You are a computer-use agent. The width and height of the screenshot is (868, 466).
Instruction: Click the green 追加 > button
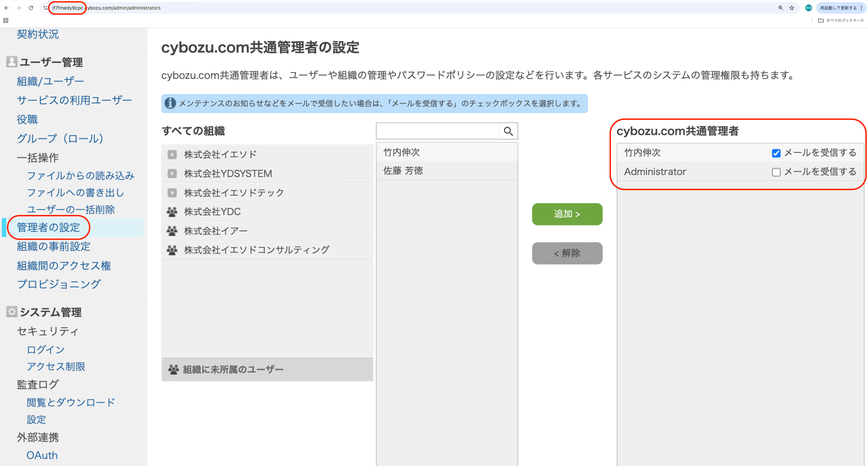(567, 214)
